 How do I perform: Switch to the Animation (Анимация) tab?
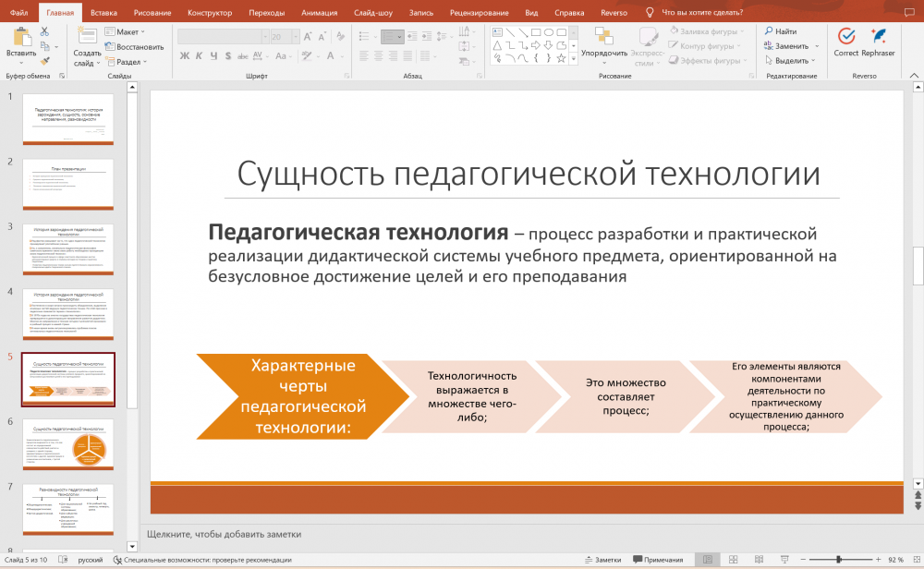(319, 13)
